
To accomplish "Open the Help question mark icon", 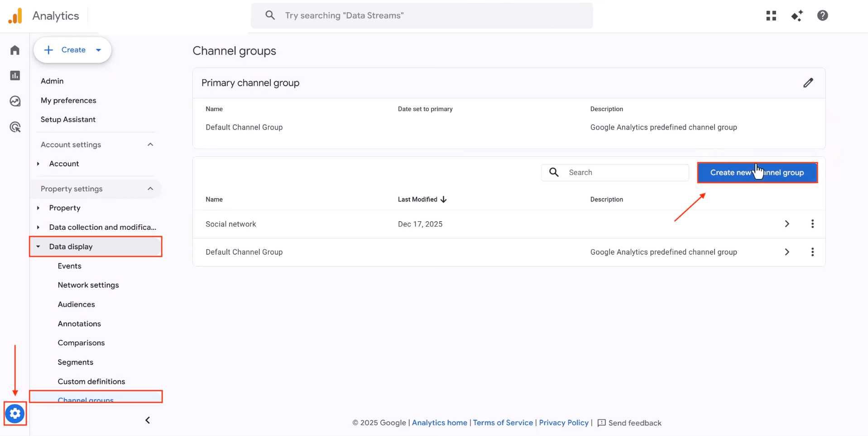I will coord(822,15).
